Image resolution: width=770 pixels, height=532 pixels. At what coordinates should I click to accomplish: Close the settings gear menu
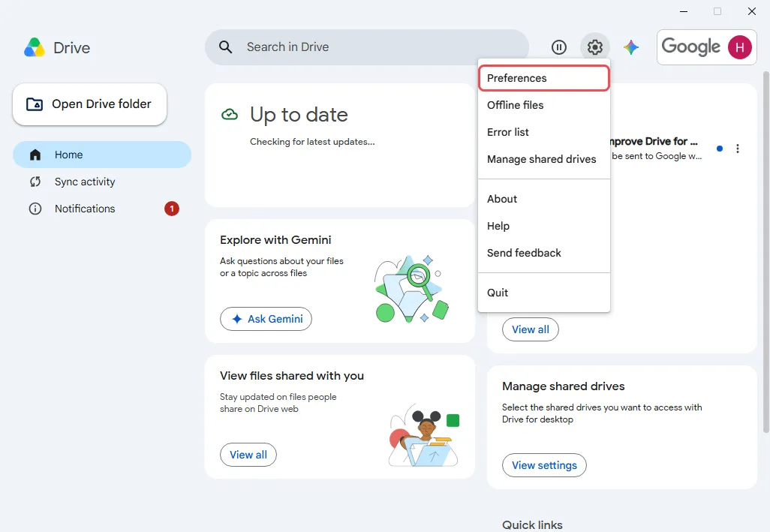click(x=594, y=47)
